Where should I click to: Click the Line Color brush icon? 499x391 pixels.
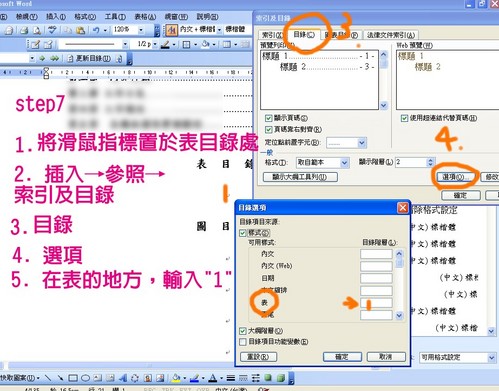click(194, 378)
